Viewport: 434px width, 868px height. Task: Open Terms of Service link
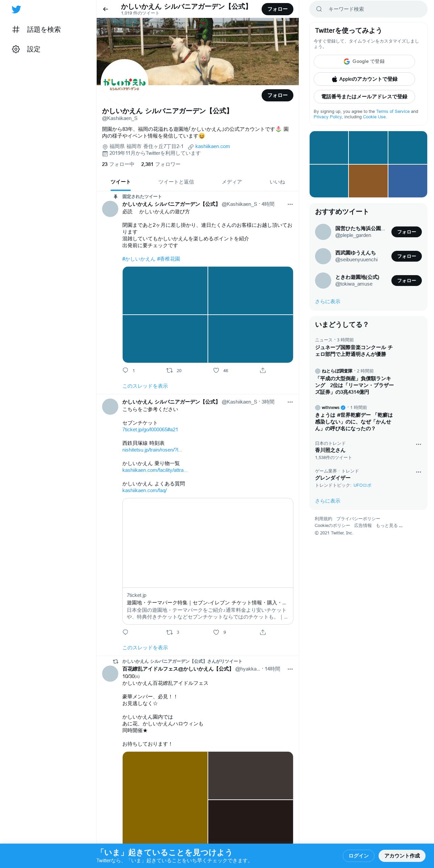(x=393, y=112)
